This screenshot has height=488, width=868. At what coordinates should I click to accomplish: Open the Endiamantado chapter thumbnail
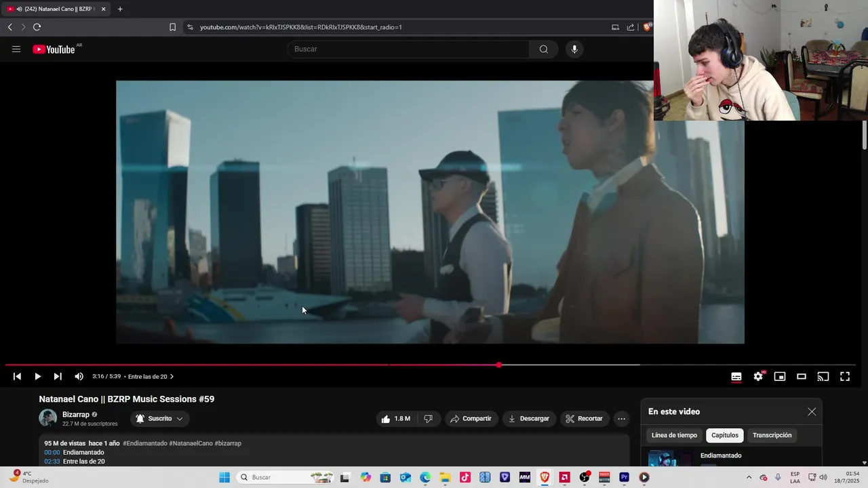(670, 458)
